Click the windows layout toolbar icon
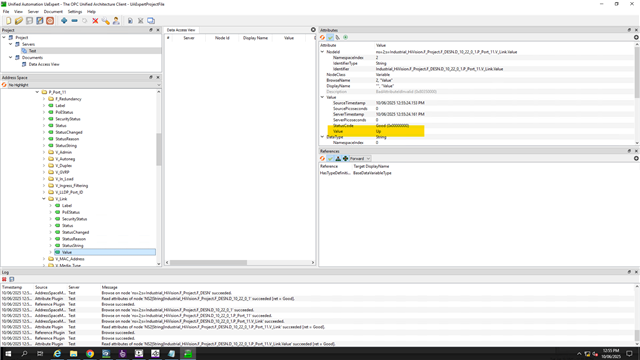Image resolution: width=640 pixels, height=360 pixels. point(151,21)
